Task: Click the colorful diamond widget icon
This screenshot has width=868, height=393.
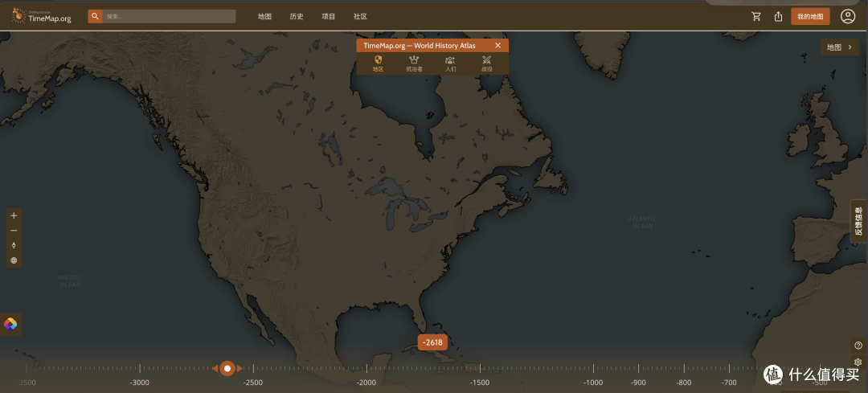Action: point(10,325)
